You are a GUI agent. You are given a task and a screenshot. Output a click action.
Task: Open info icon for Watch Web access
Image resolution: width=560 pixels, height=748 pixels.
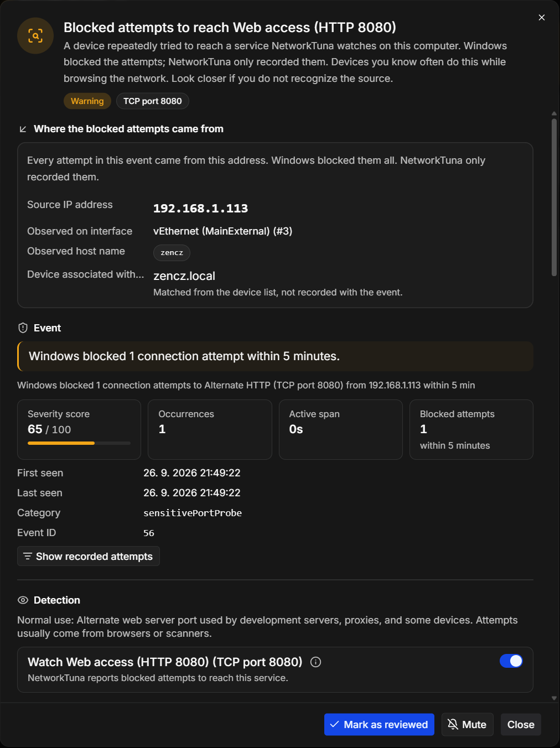(316, 662)
